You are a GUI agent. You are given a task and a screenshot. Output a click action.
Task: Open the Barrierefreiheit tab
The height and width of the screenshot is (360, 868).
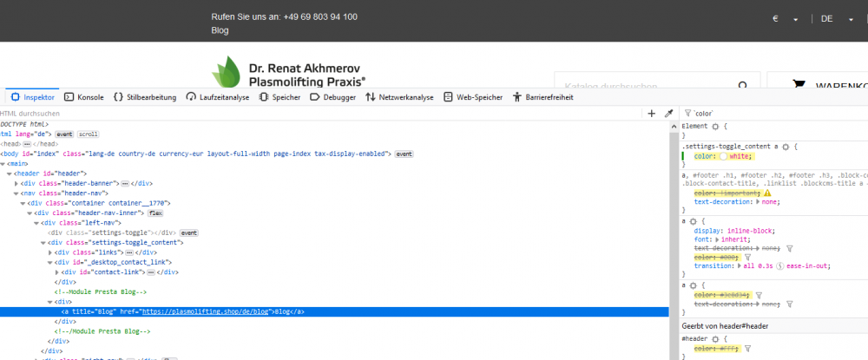point(543,97)
